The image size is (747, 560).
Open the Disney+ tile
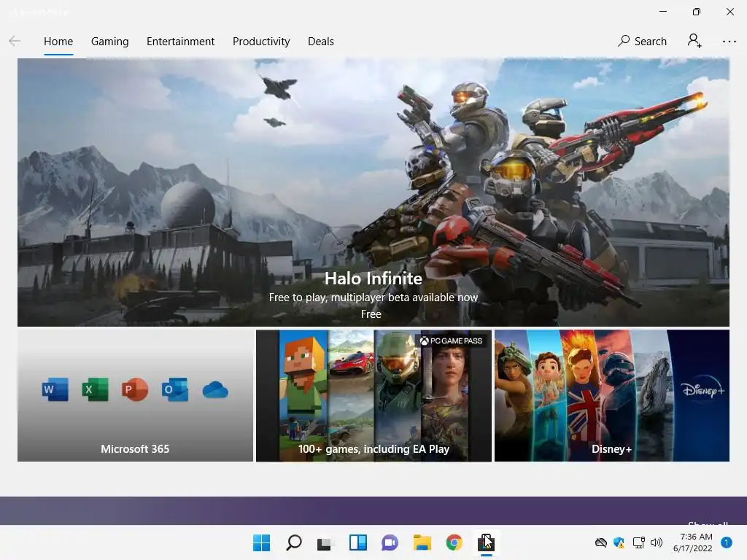pyautogui.click(x=612, y=395)
